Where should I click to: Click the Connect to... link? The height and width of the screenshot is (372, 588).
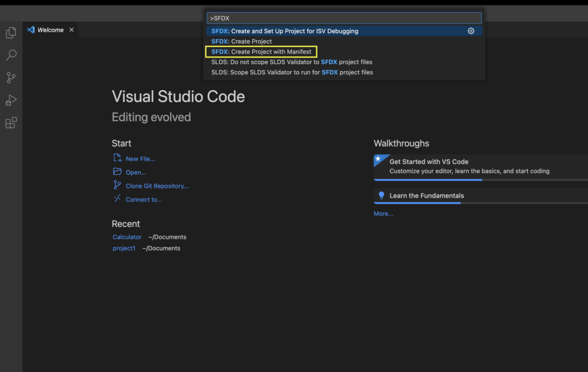[x=144, y=200]
